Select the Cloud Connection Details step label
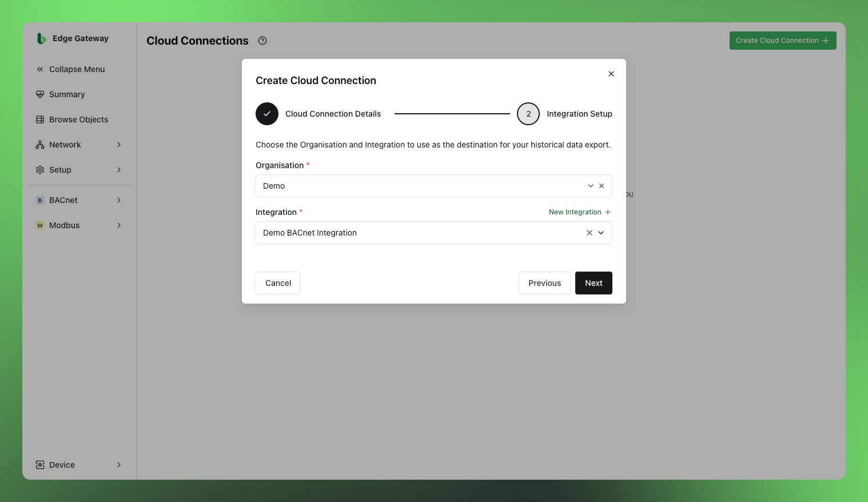Image resolution: width=868 pixels, height=502 pixels. (333, 114)
